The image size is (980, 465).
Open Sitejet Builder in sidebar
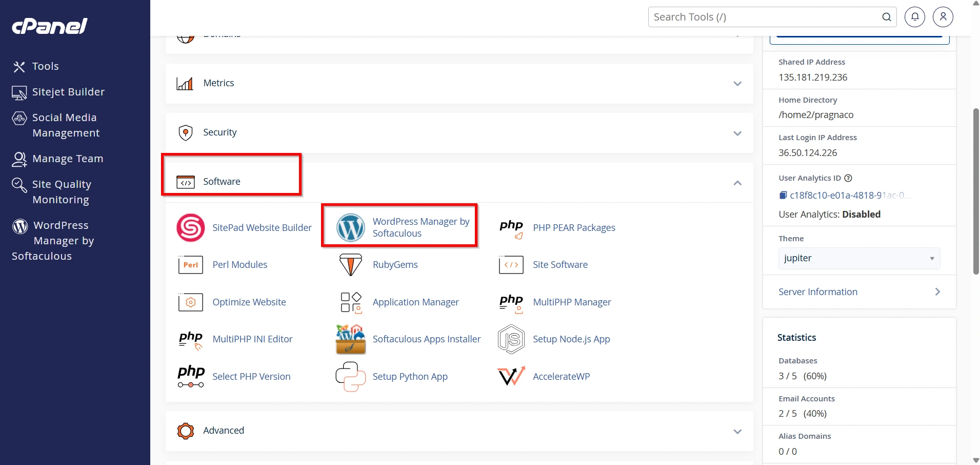coord(58,92)
